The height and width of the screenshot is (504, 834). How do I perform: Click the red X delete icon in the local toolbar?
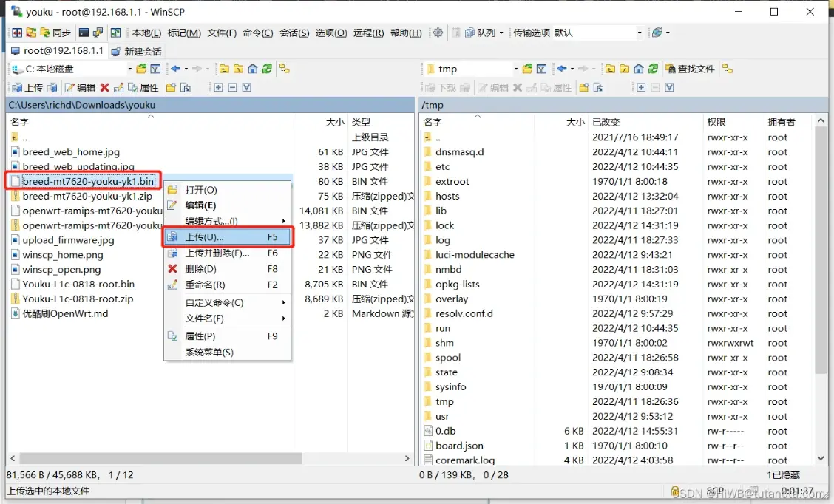coord(104,88)
